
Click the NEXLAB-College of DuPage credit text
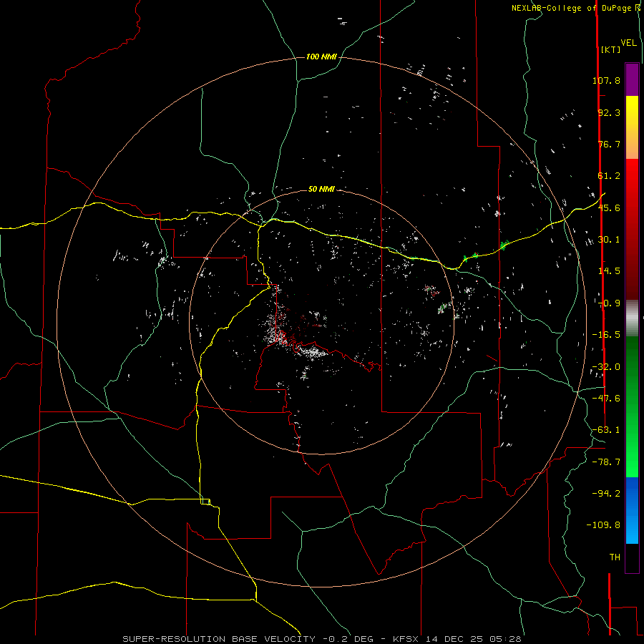coord(575,8)
